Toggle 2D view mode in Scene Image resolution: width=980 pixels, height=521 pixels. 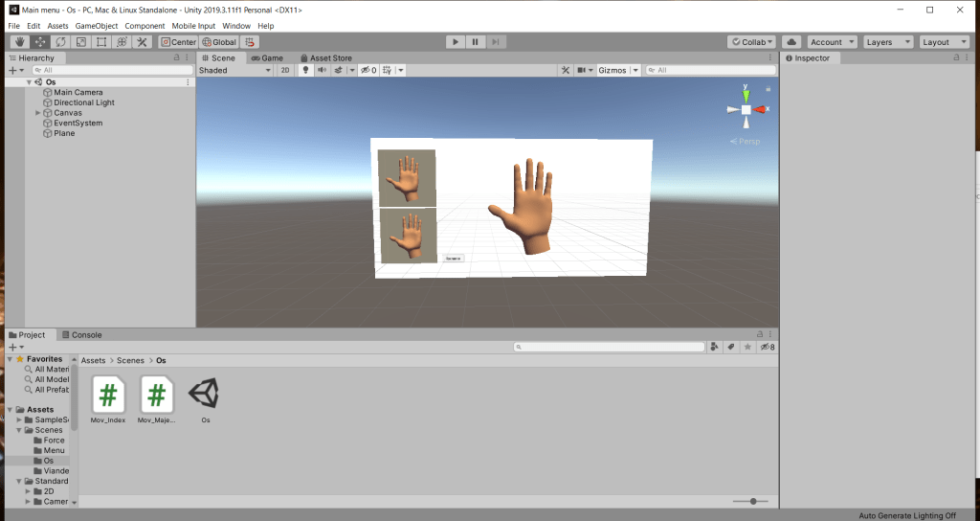coord(284,70)
